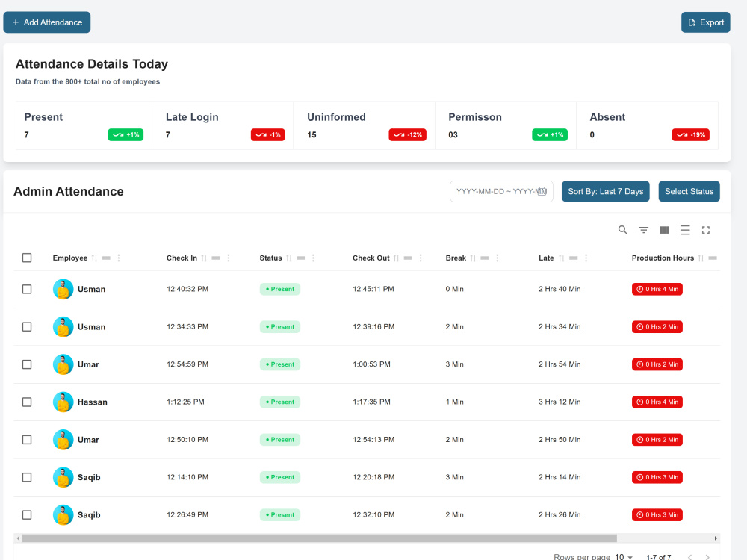747x560 pixels.
Task: Focus the date range input field
Action: [501, 191]
